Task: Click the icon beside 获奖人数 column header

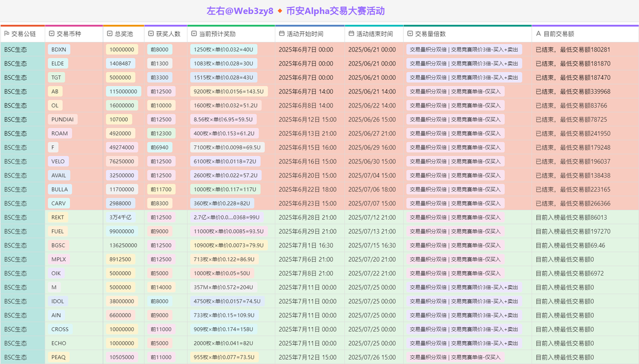Action: 151,34
